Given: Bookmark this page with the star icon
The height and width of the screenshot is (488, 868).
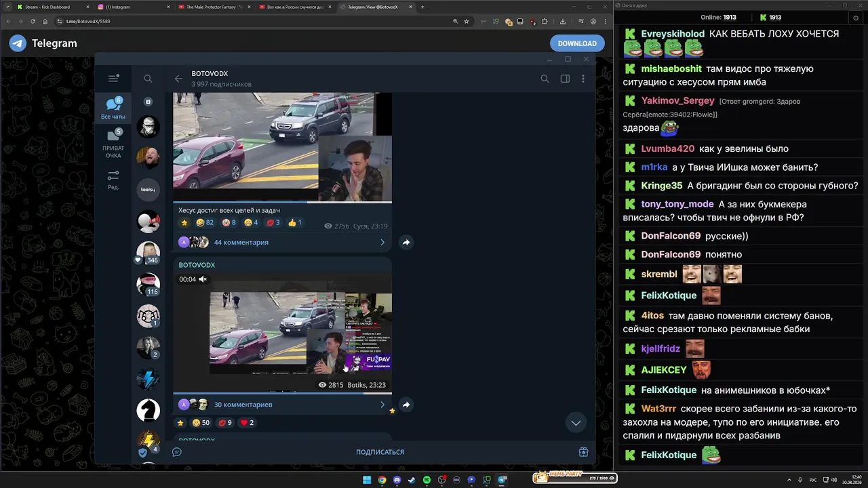Looking at the screenshot, I should [x=467, y=21].
